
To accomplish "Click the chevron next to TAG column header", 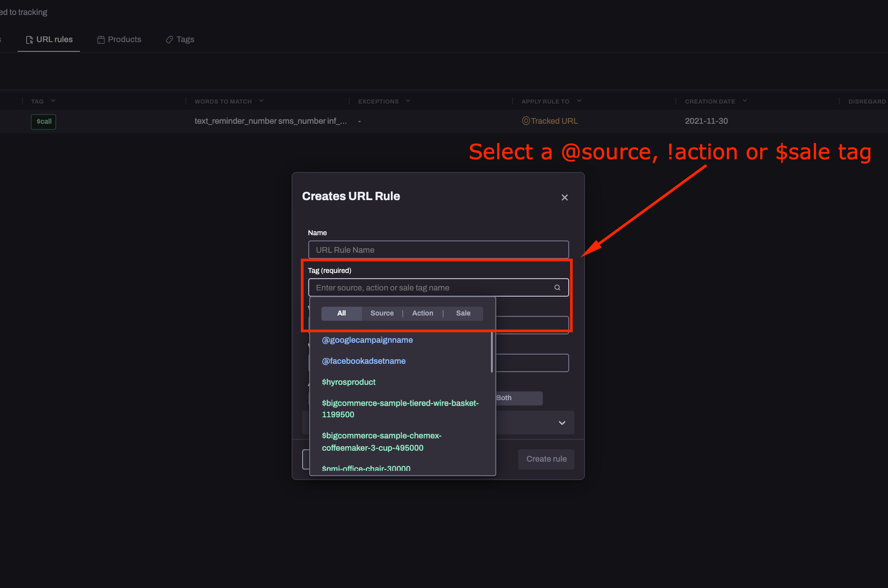I will [x=53, y=100].
